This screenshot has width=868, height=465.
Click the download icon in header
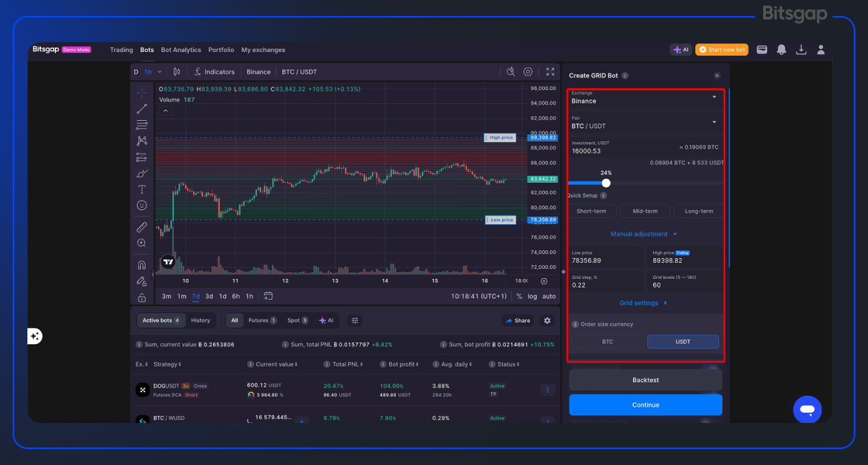pyautogui.click(x=801, y=50)
